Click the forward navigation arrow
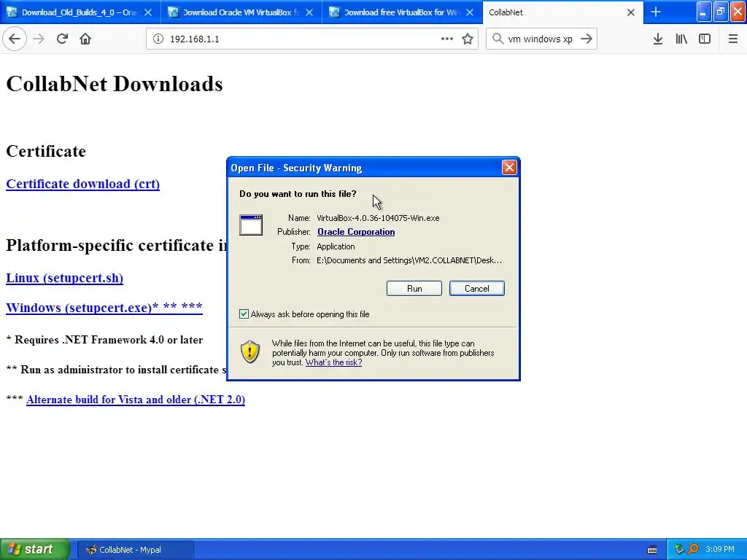 click(x=39, y=39)
